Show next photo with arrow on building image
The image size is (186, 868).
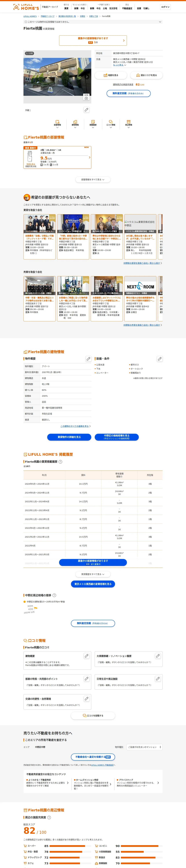coord(87,77)
